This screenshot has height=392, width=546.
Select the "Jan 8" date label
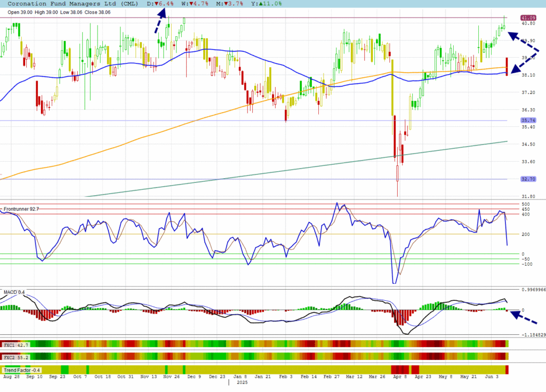click(x=240, y=377)
